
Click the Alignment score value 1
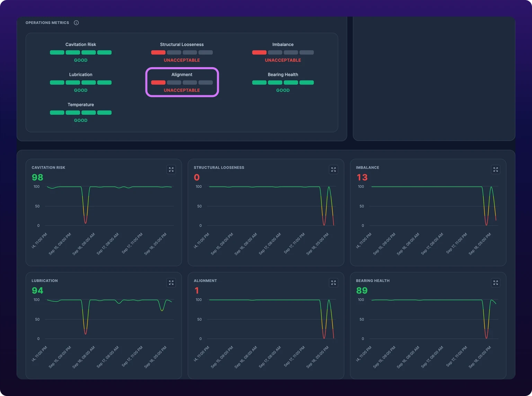[x=197, y=290]
